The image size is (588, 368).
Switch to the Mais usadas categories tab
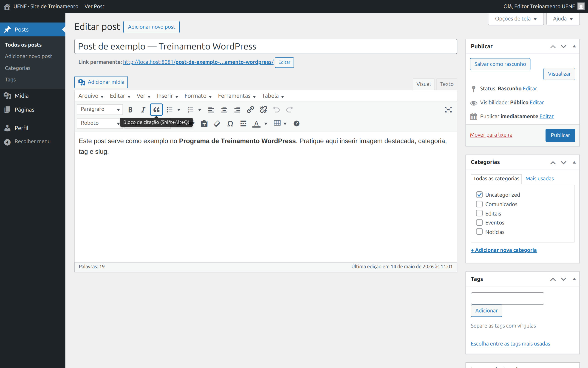[539, 178]
